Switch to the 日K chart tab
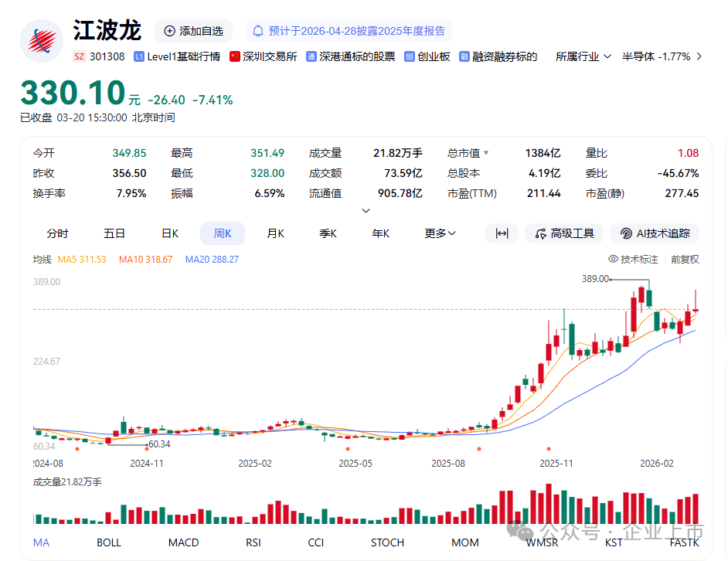 pos(170,233)
